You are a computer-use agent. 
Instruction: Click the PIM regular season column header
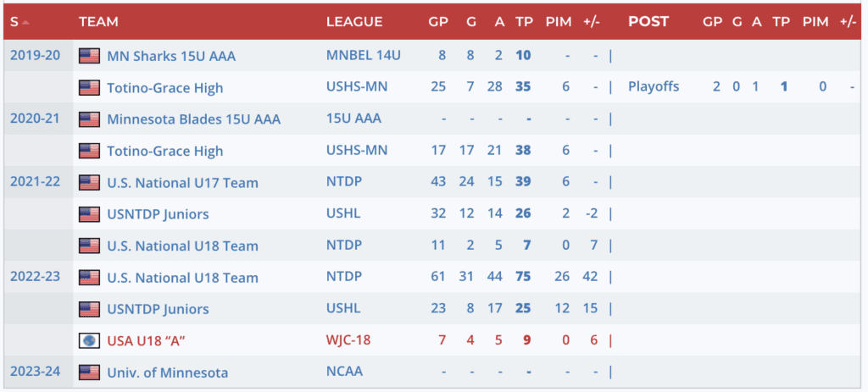pyautogui.click(x=559, y=22)
